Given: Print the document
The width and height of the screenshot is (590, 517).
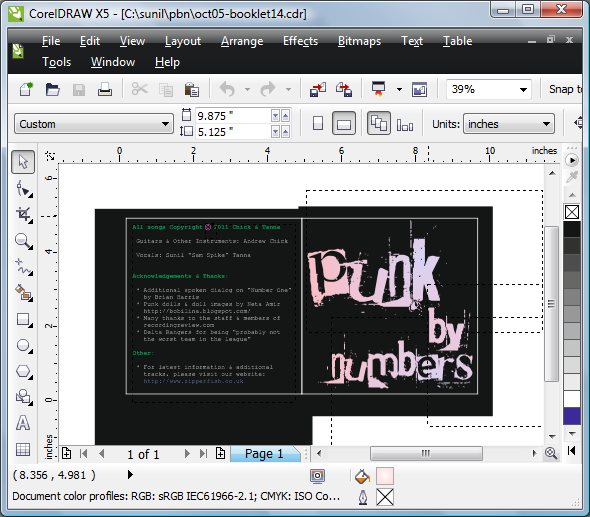Looking at the screenshot, I should click(x=105, y=90).
